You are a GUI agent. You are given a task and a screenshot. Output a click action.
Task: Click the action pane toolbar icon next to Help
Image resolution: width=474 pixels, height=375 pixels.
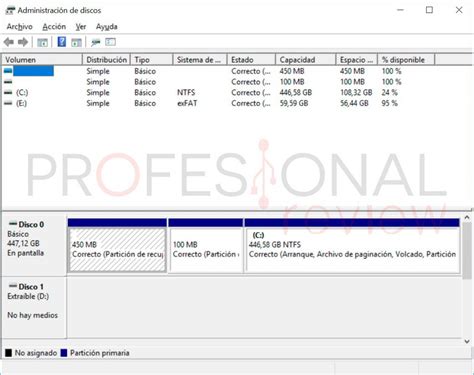76,42
